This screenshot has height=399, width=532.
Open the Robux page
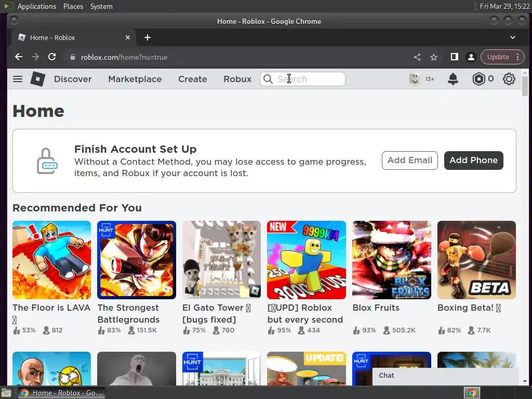coord(237,79)
